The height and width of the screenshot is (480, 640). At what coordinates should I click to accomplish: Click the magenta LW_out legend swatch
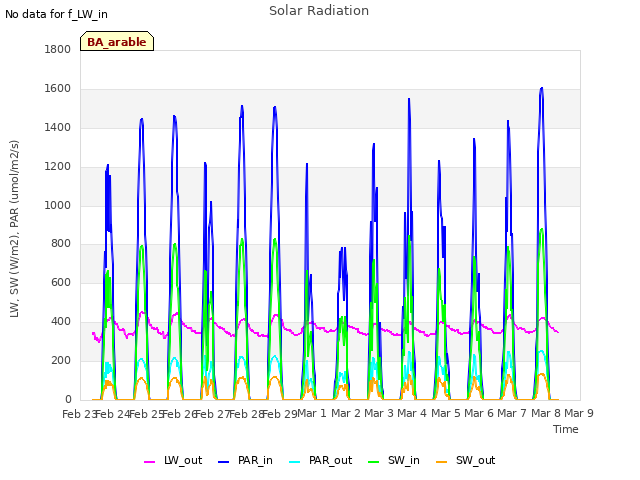click(149, 462)
